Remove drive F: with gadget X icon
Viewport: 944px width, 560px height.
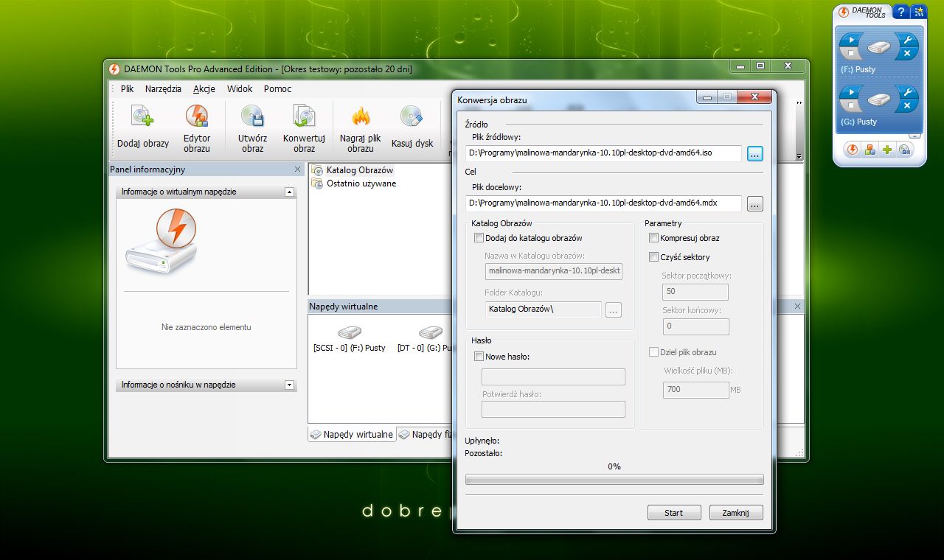pyautogui.click(x=906, y=54)
